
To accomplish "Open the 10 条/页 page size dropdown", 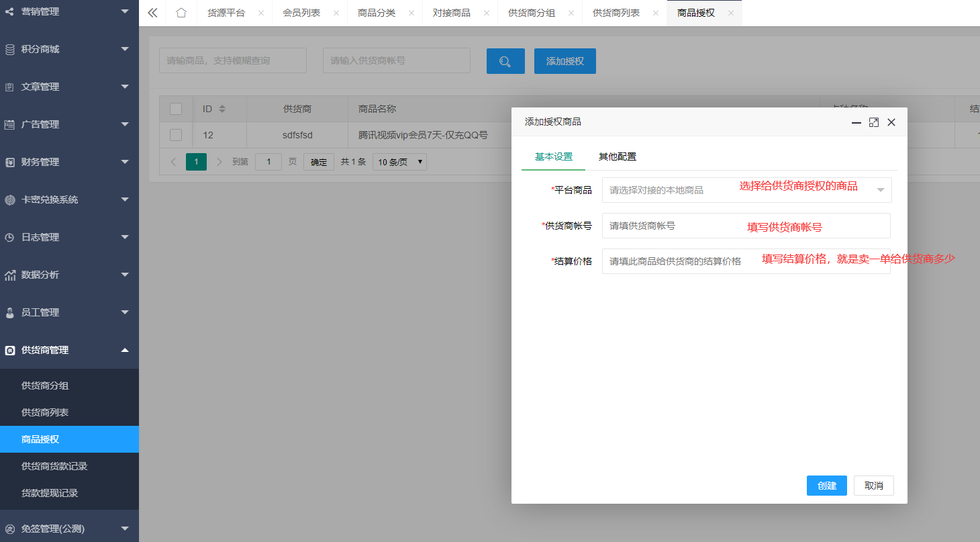I will click(x=399, y=162).
